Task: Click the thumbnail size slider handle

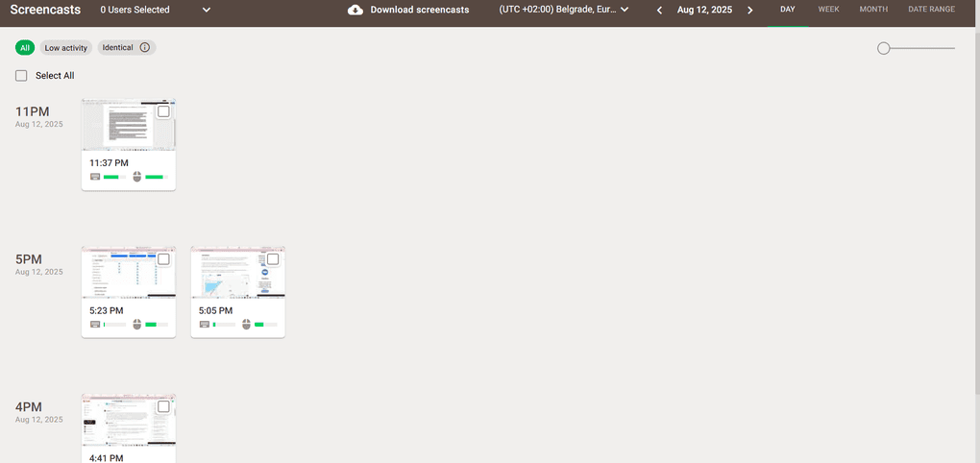Action: click(884, 48)
